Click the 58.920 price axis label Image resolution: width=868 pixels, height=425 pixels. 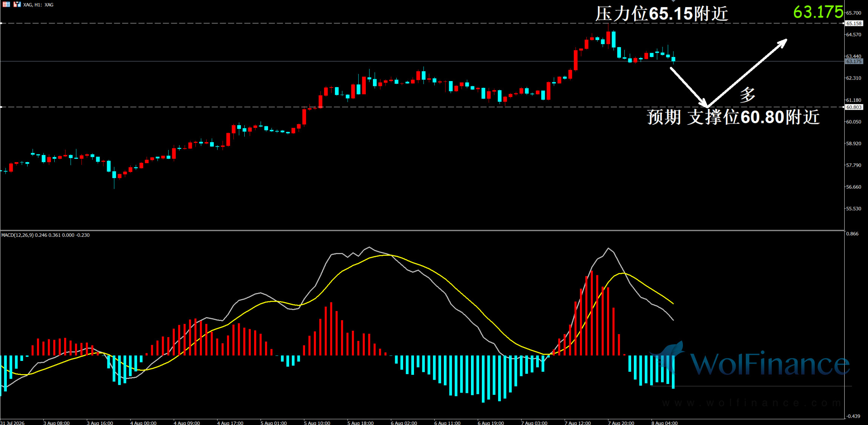pyautogui.click(x=854, y=143)
